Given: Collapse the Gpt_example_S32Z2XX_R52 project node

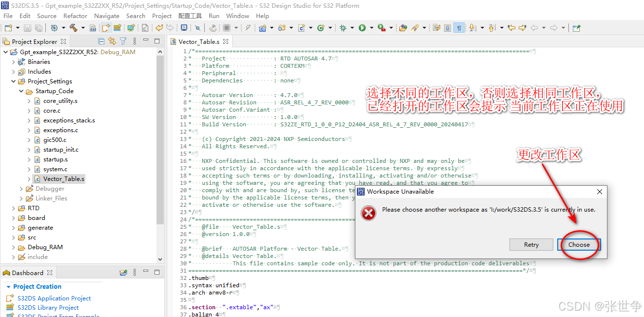Looking at the screenshot, I should point(5,52).
